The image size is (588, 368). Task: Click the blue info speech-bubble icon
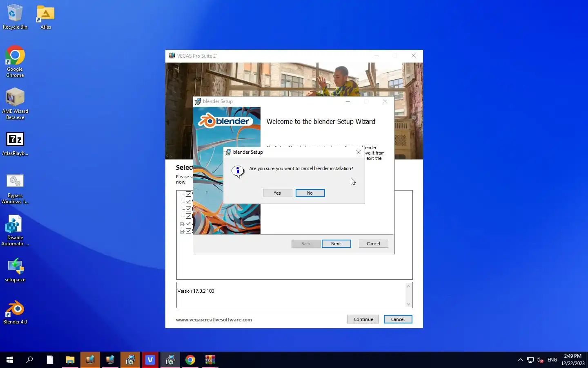pos(238,171)
